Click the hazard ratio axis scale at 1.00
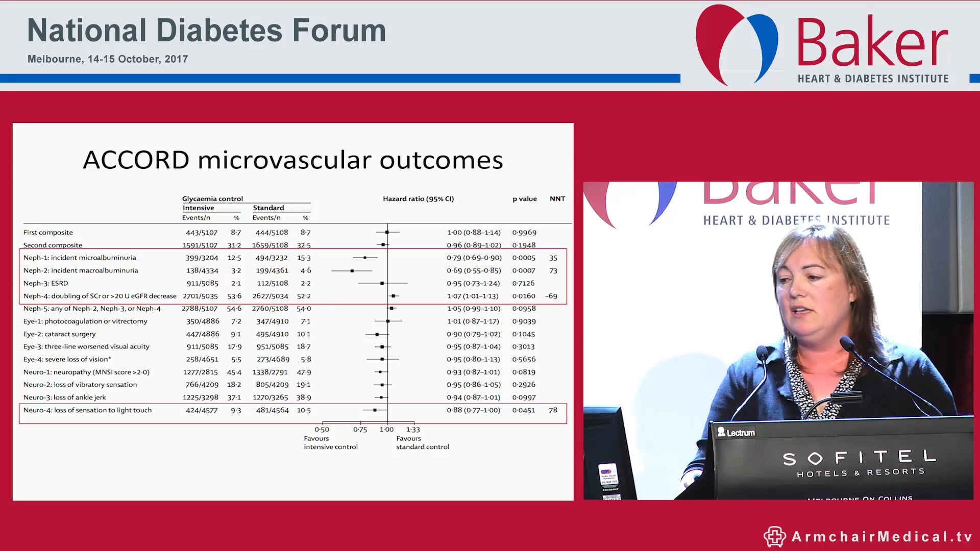Image resolution: width=980 pixels, height=551 pixels. [x=387, y=430]
